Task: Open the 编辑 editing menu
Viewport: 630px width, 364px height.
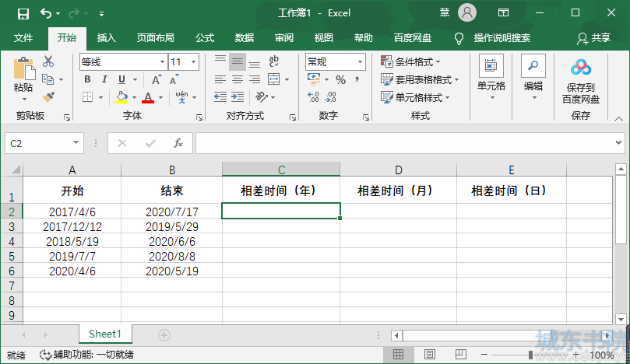Action: 533,79
